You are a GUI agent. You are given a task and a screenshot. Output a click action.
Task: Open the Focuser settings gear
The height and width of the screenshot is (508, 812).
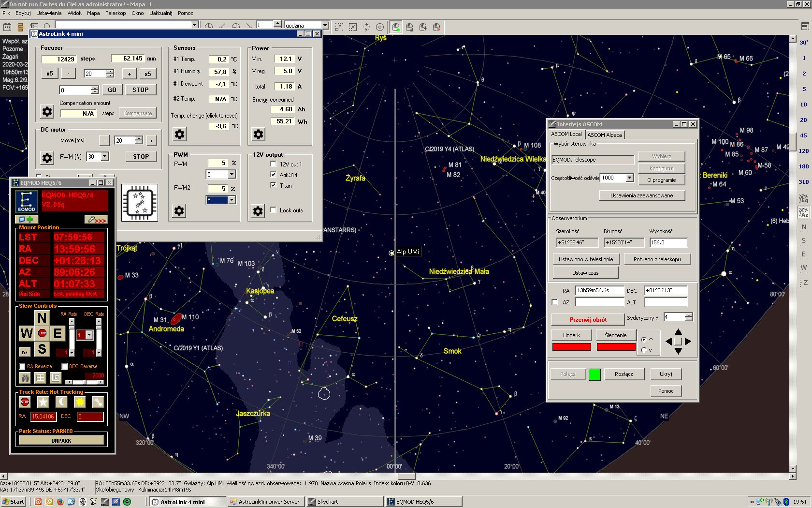(47, 112)
